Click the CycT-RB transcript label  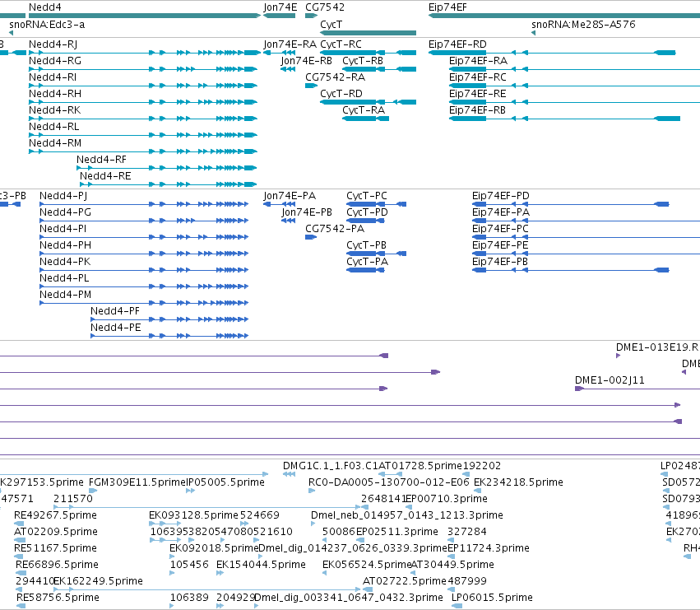pyautogui.click(x=363, y=61)
